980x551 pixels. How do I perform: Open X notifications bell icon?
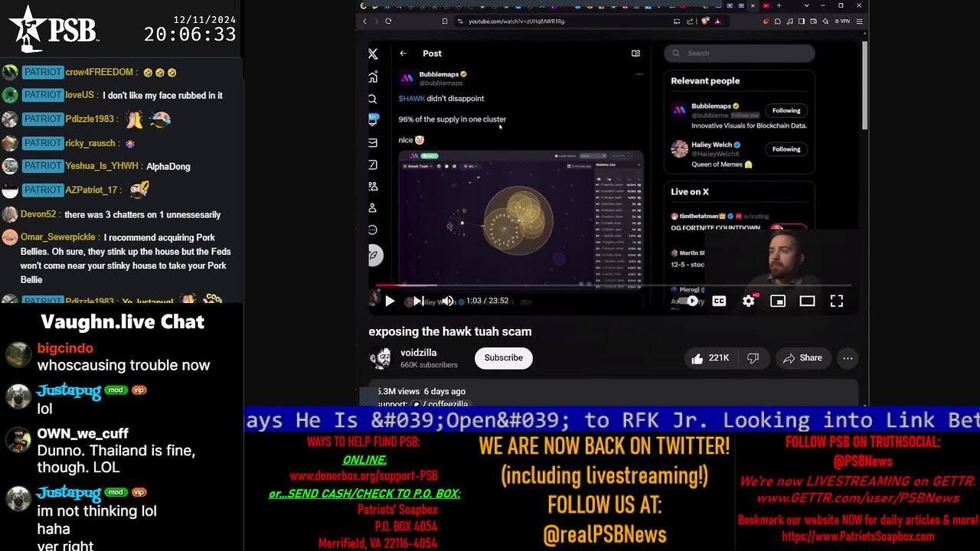point(373,120)
